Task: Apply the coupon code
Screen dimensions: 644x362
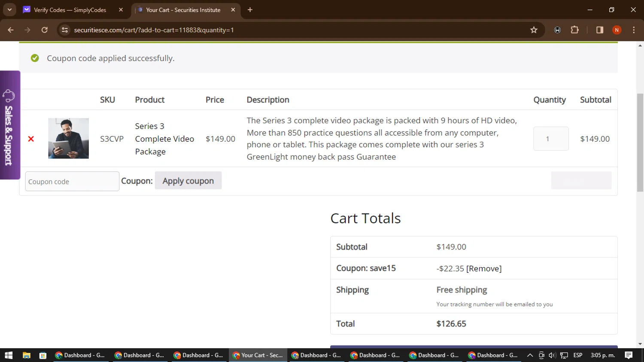Action: (188, 181)
